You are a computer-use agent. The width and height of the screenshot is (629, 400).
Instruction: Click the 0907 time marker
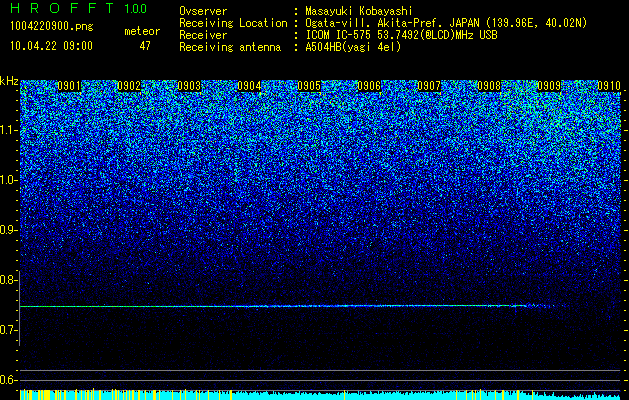[429, 86]
